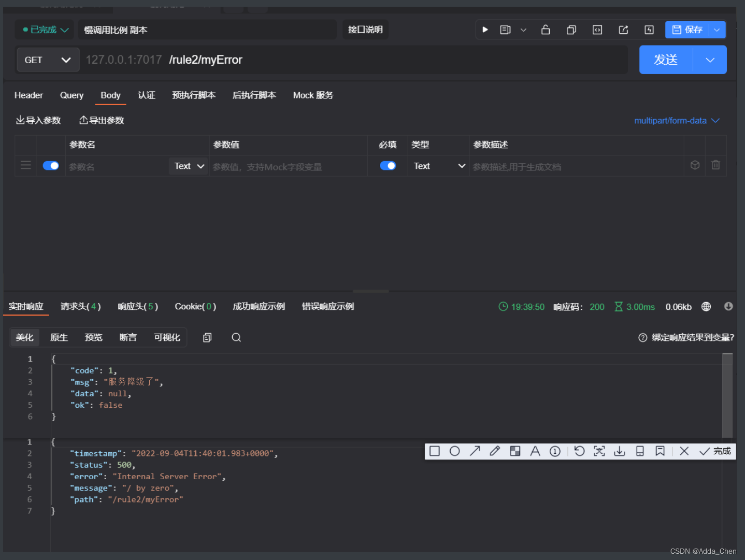The height and width of the screenshot is (560, 745).
Task: Open 成功响应示例 tab
Action: (x=259, y=306)
